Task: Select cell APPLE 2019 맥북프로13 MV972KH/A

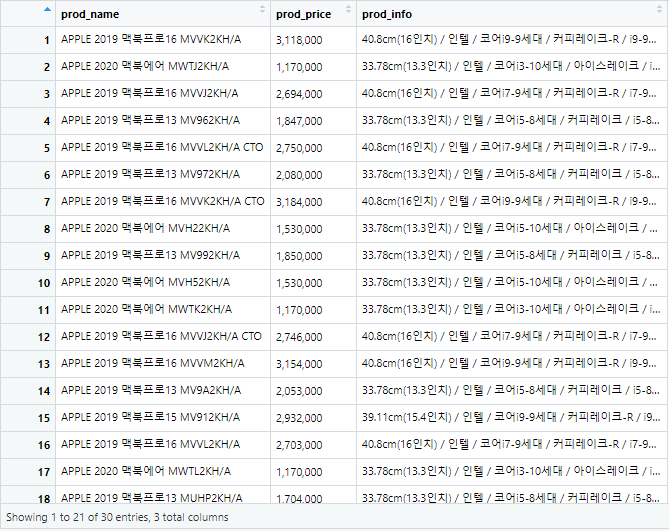Action: click(163, 175)
